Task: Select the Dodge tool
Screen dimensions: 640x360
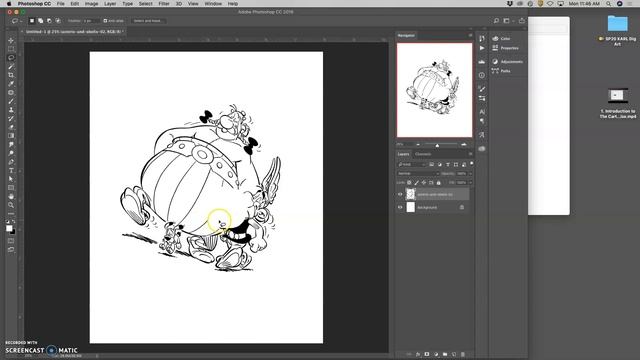Action: (x=11, y=153)
